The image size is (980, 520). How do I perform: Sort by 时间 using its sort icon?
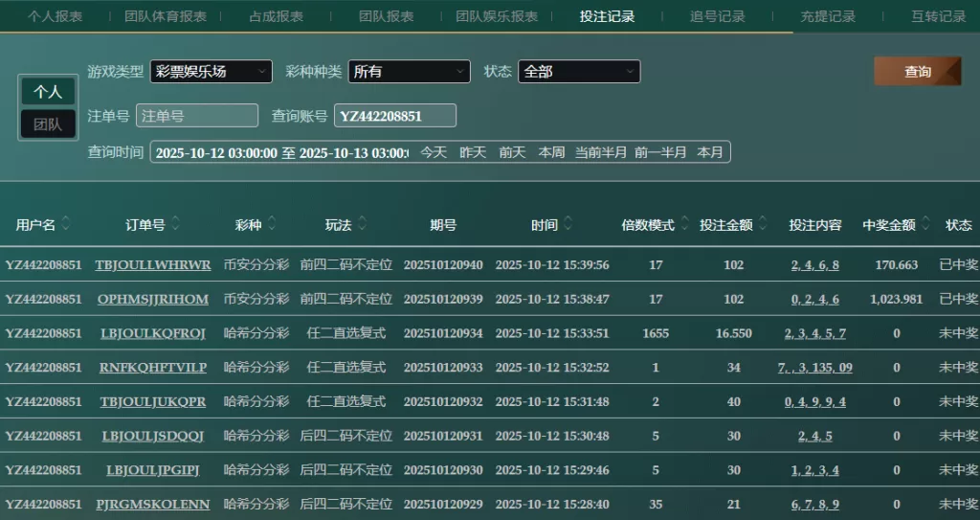(x=568, y=224)
